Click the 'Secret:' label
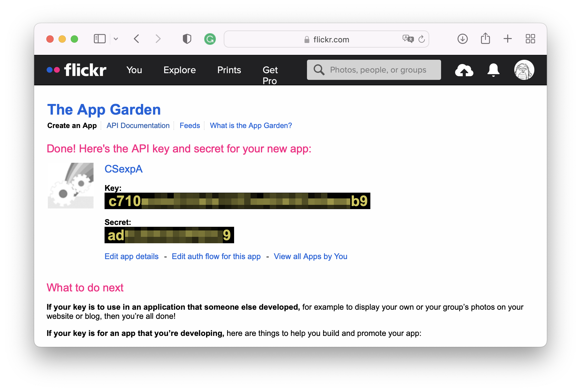The image size is (581, 392). (118, 222)
